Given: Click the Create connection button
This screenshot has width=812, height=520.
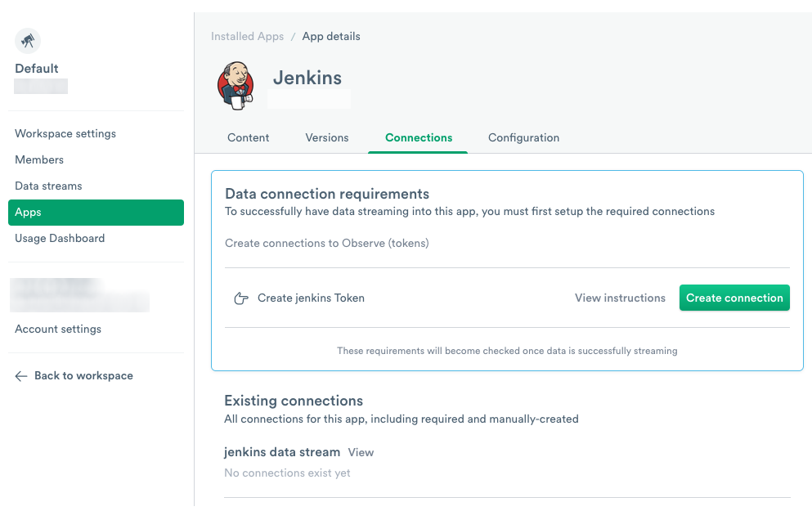Looking at the screenshot, I should click(734, 298).
